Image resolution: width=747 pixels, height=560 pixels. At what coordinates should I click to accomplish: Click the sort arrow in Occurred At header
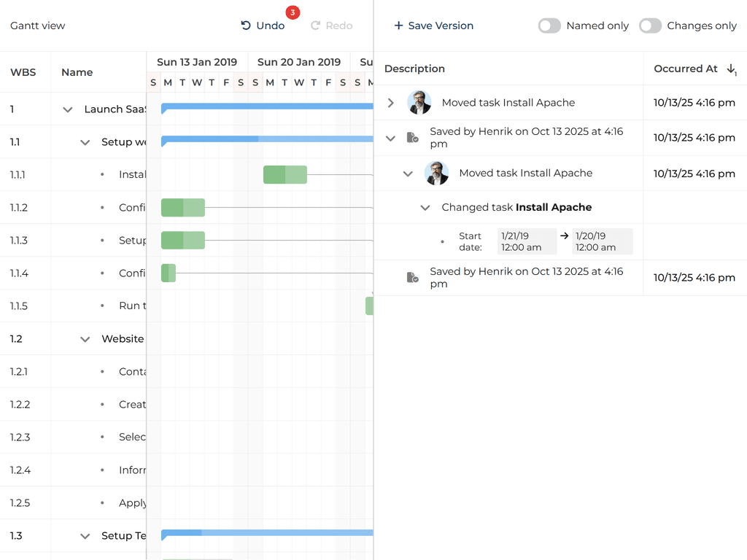click(731, 69)
